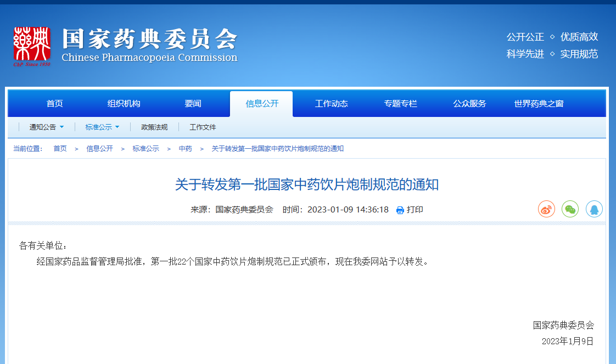
Task: Open the 公众服务 navigation tab
Action: (469, 104)
